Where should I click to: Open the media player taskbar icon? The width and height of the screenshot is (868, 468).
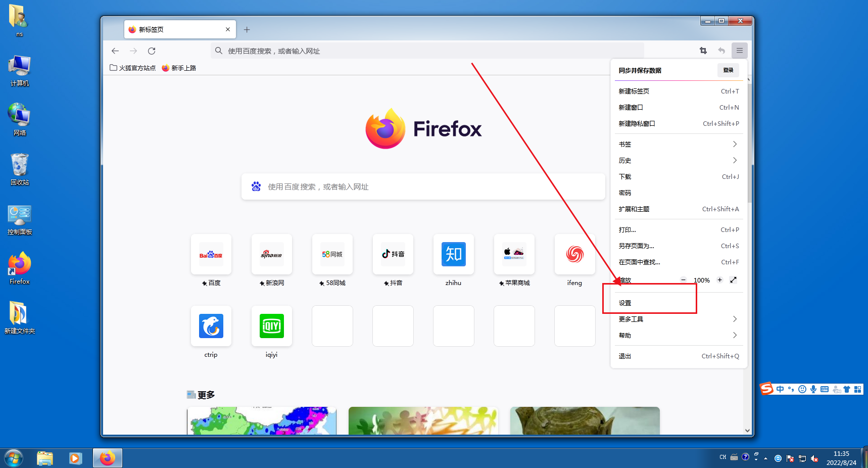coord(76,458)
